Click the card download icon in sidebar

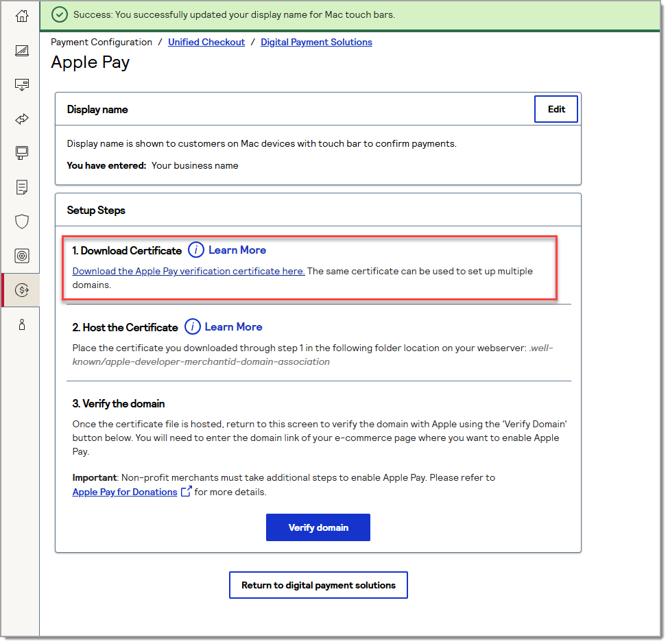pos(22,84)
